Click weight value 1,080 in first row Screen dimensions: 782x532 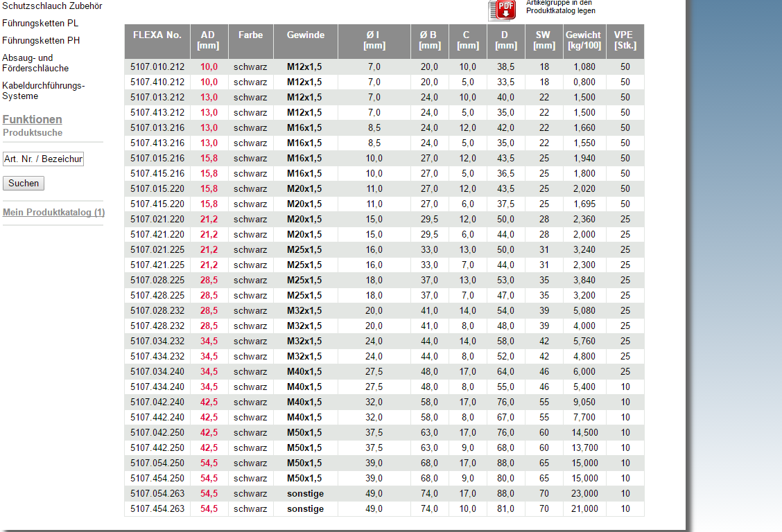tap(584, 66)
